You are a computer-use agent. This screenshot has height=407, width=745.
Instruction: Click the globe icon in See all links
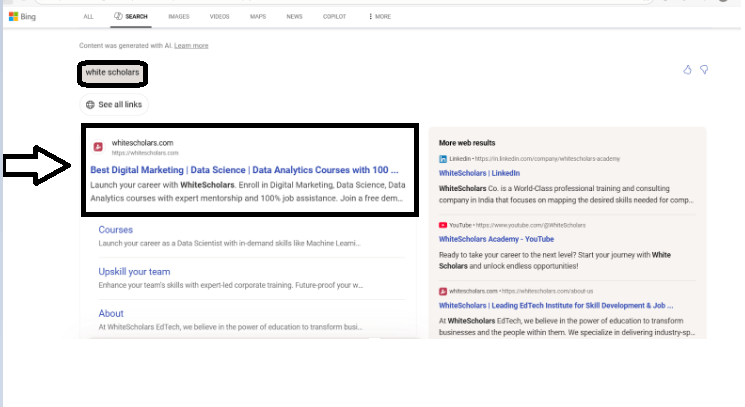pyautogui.click(x=91, y=104)
